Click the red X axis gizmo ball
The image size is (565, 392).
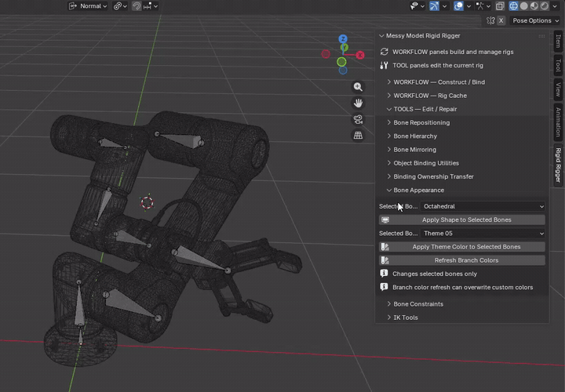(x=360, y=55)
